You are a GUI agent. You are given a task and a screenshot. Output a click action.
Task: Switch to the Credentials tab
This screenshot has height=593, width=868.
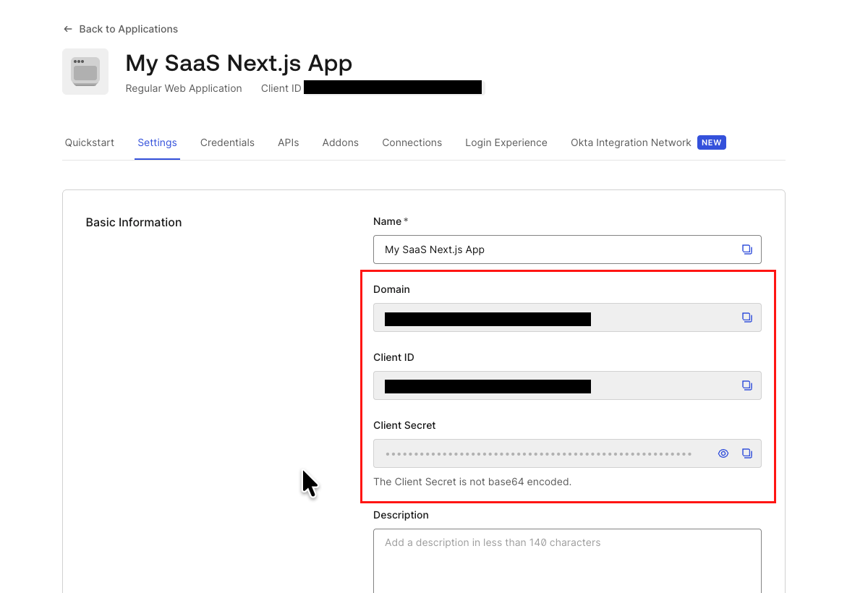(x=227, y=142)
